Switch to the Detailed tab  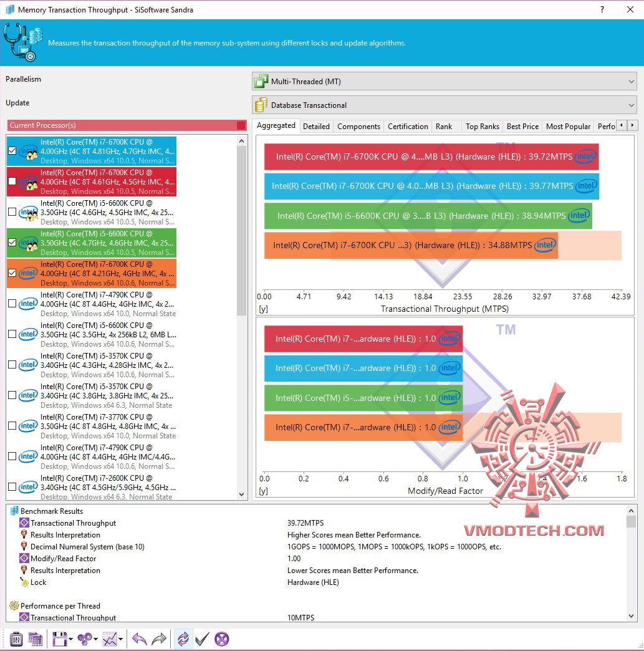(316, 126)
